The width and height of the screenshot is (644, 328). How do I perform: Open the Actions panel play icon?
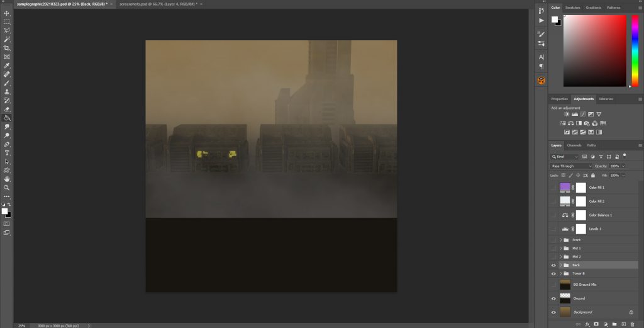coord(541,20)
